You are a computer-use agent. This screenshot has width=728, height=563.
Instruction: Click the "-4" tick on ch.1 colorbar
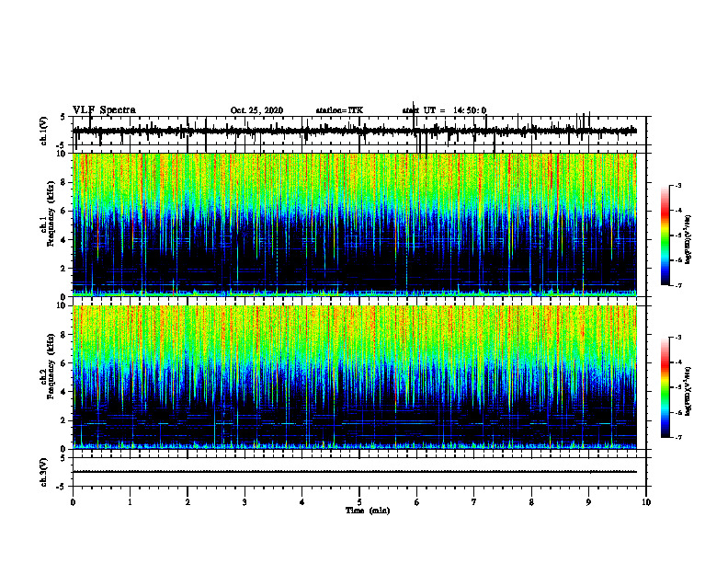coord(678,211)
